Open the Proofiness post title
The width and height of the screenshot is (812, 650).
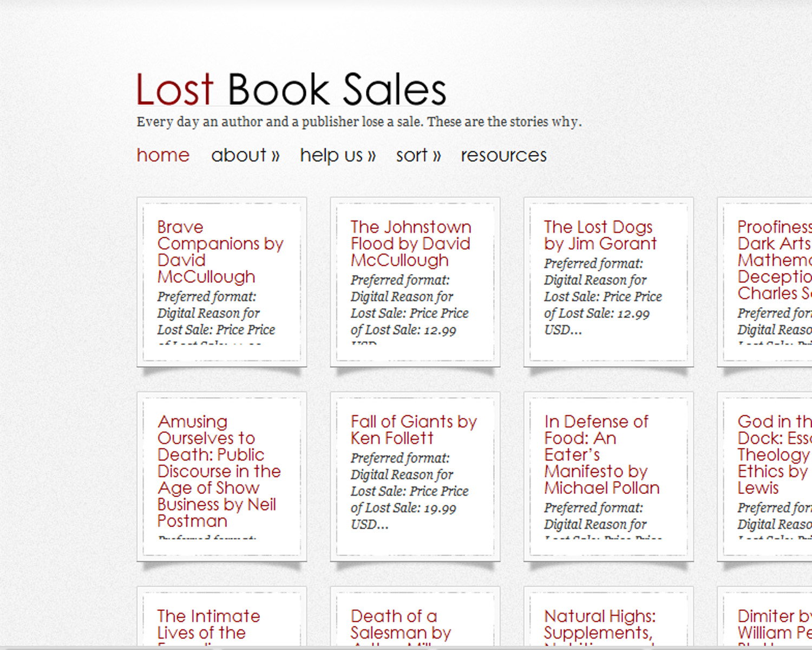coord(774,260)
